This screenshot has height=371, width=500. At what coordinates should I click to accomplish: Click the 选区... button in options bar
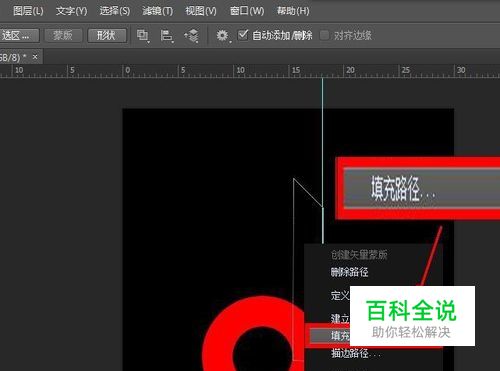(x=19, y=35)
